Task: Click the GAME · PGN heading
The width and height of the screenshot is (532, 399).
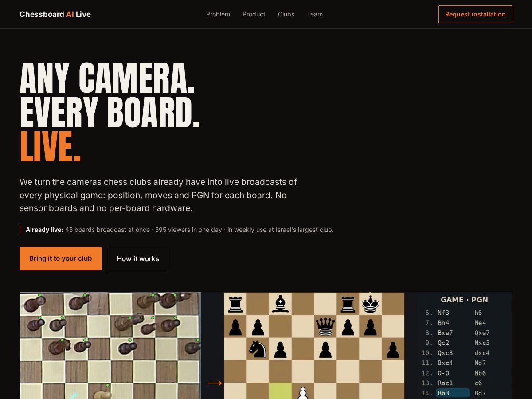Action: click(x=464, y=300)
